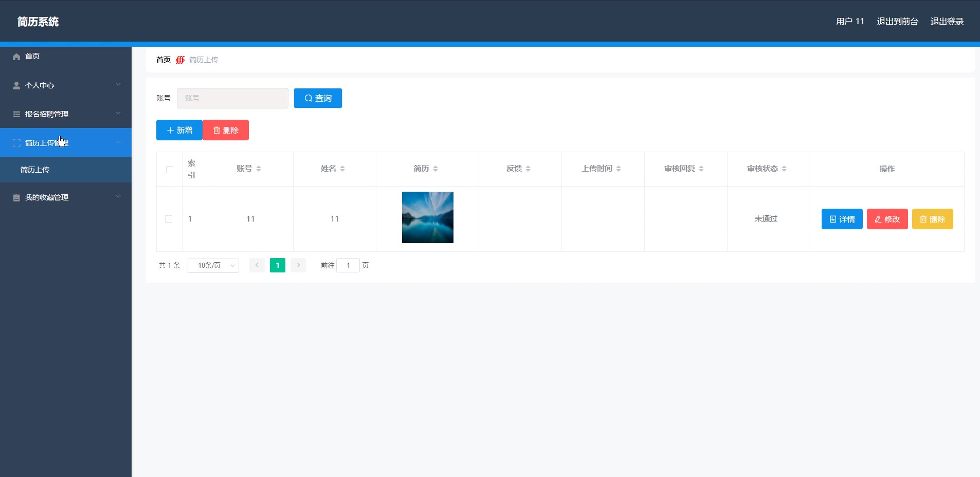Go to next page arrow

coord(298,265)
